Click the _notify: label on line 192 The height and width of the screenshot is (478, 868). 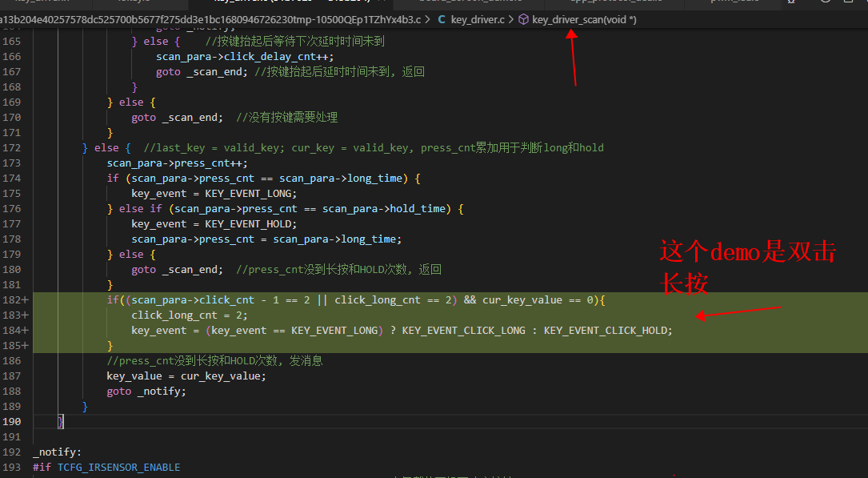tap(57, 452)
